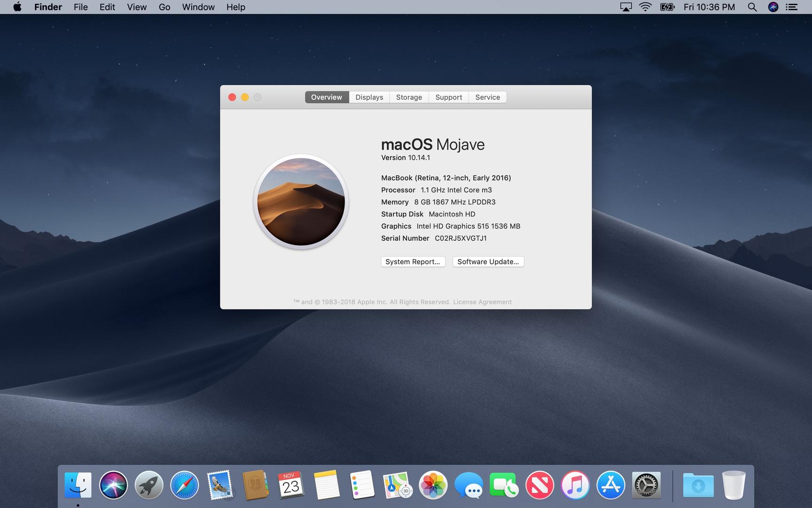Open Notes app in Dock
The height and width of the screenshot is (508, 812).
coord(327,485)
